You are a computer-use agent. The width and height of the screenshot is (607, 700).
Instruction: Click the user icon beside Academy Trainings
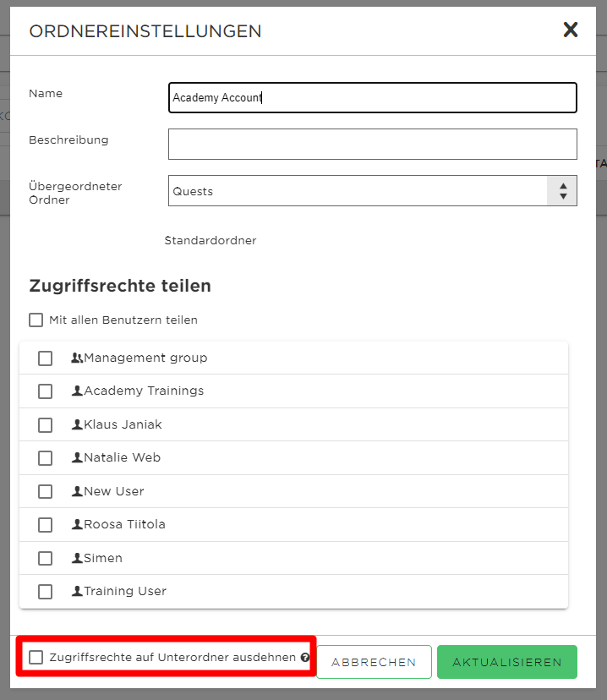[x=77, y=391]
